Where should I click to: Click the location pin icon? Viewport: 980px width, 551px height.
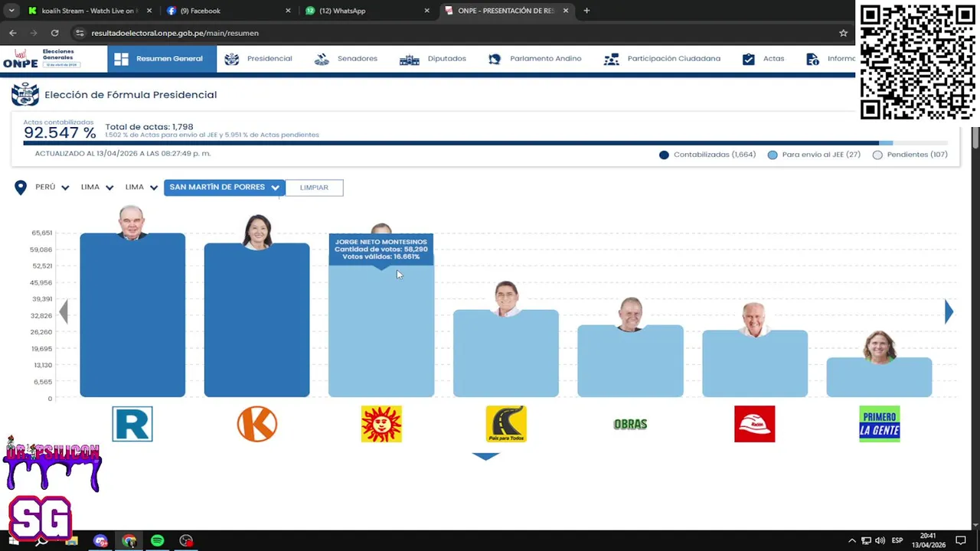pyautogui.click(x=21, y=187)
